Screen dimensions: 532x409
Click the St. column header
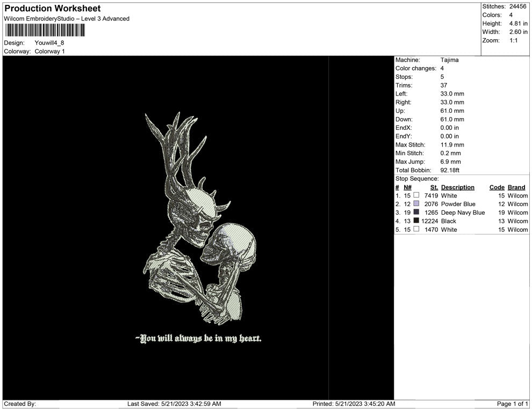[434, 187]
